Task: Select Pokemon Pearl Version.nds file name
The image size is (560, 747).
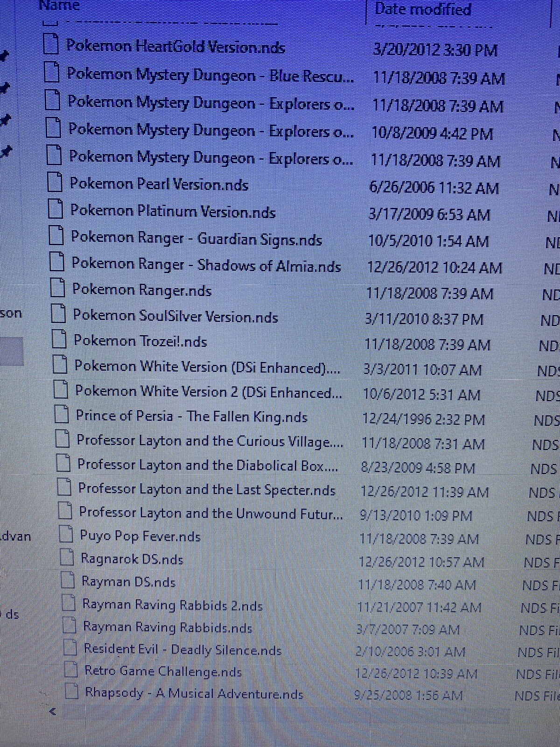Action: [x=159, y=184]
